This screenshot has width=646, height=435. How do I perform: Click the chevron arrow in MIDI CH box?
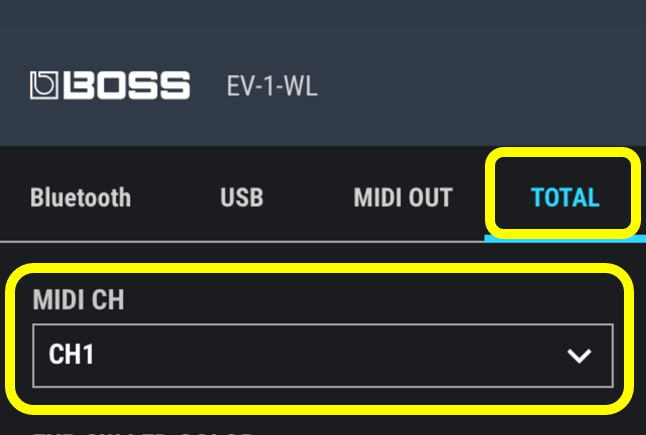[x=578, y=355]
